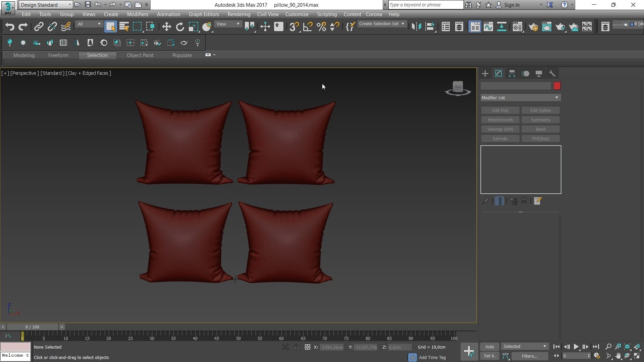Viewport: 644px width, 362px height.
Task: Open Curve Editor from toolbar
Action: [488, 27]
